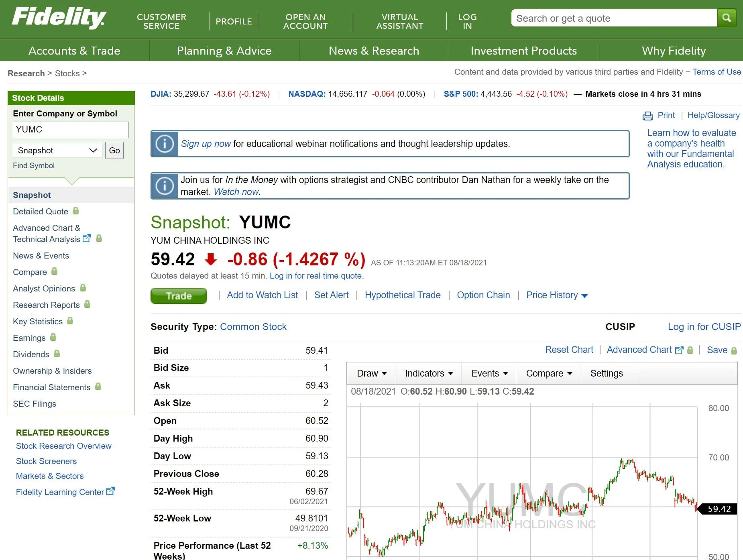Click the green search magnifier button
Screen dimensions: 743x560
727,18
